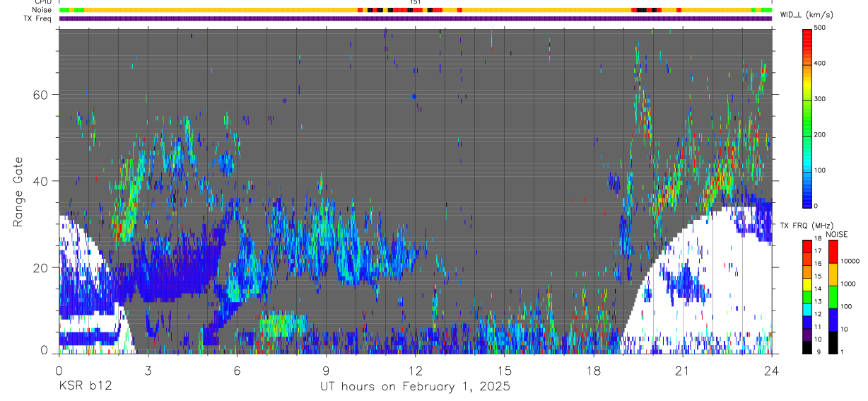Click the 13 label on TX FRQ legend
Viewport: 868px width, 401px height.
819,302
